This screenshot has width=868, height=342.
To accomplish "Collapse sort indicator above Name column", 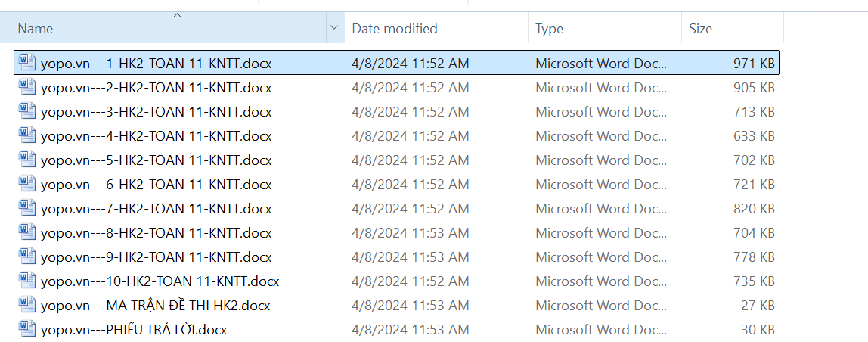I will coord(177,15).
